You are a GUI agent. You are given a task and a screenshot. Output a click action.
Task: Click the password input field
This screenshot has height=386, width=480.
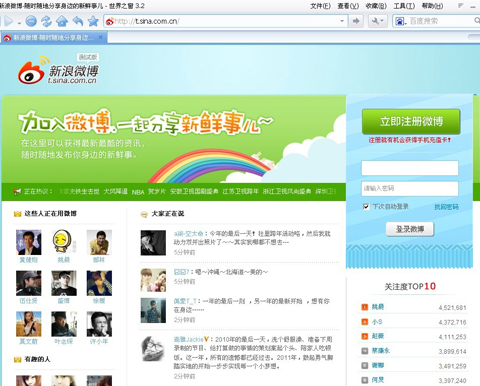click(x=410, y=189)
